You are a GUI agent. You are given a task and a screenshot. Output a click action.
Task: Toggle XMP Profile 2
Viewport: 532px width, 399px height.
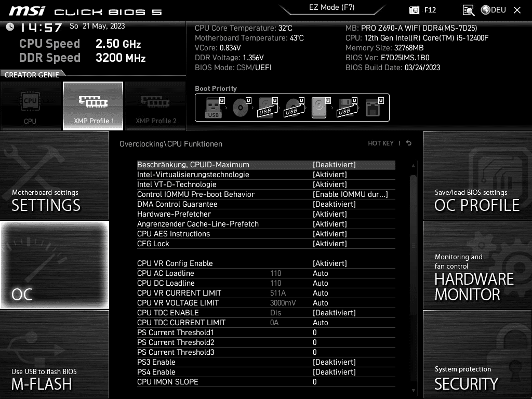(x=156, y=106)
